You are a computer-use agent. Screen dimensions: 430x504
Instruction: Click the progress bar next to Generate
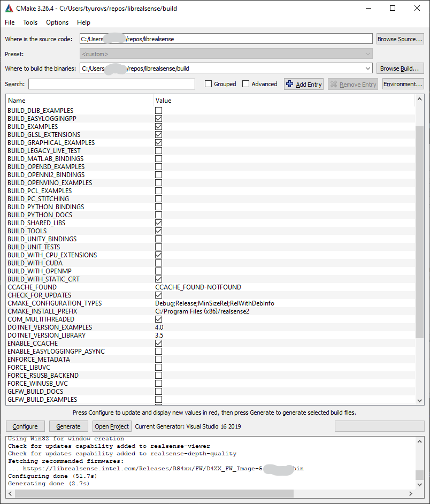[379, 426]
